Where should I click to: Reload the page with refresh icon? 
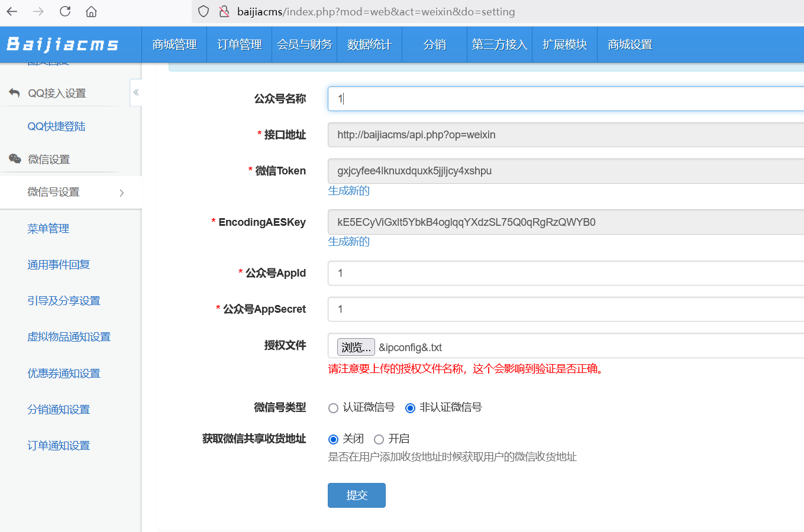(x=65, y=11)
